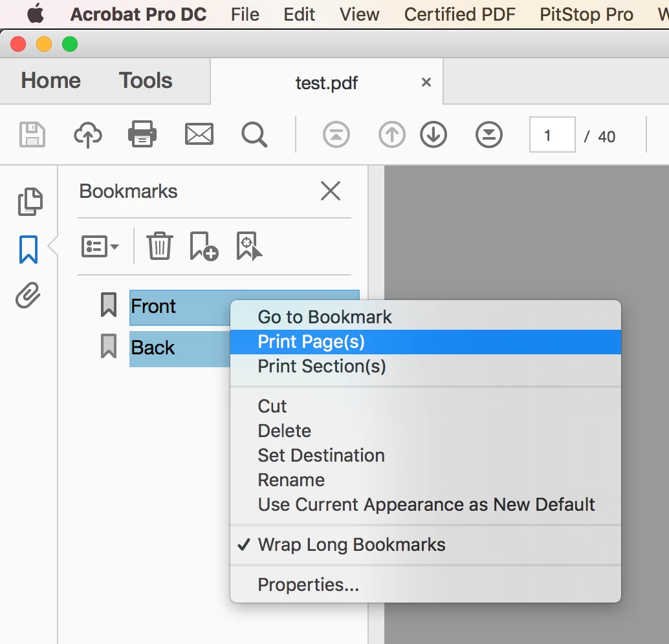The width and height of the screenshot is (669, 644).
Task: Find current bookmark icon
Action: pyautogui.click(x=249, y=246)
